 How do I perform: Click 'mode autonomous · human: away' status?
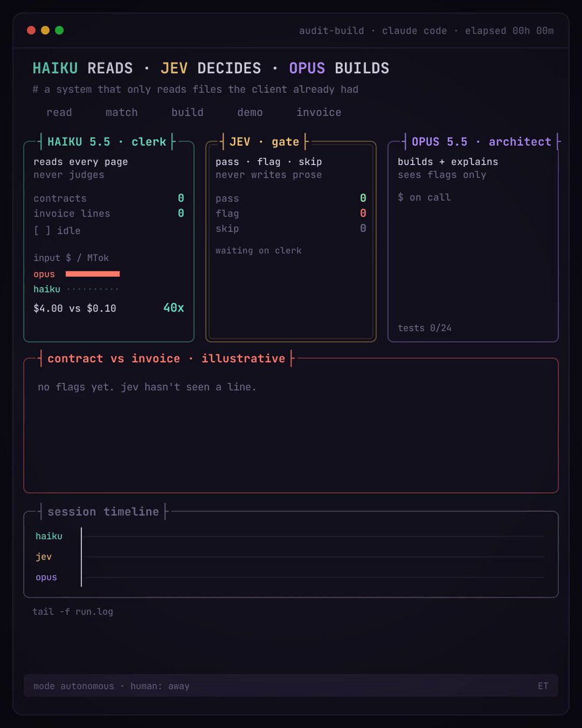click(112, 686)
